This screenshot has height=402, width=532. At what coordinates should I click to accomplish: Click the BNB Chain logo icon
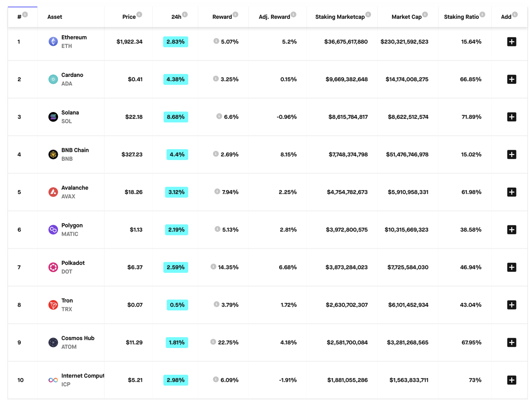53,154
